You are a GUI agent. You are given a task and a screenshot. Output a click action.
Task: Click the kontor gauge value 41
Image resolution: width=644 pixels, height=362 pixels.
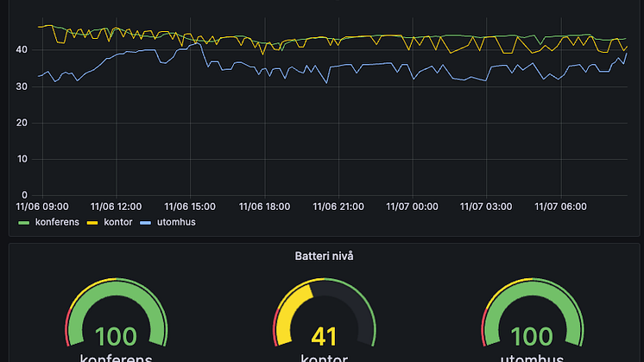pyautogui.click(x=324, y=337)
